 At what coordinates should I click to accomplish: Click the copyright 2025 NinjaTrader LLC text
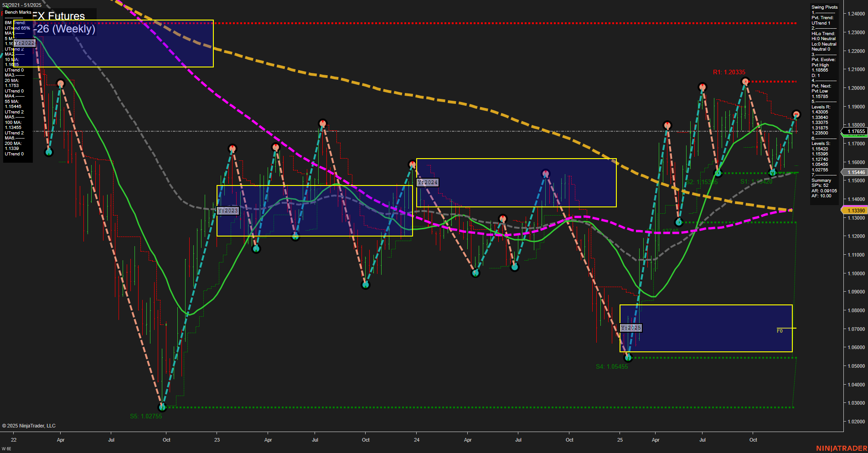click(x=29, y=426)
